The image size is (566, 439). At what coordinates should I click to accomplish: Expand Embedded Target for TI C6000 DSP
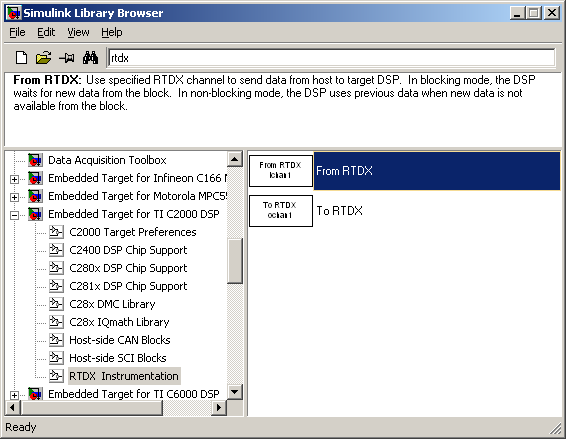coord(14,395)
